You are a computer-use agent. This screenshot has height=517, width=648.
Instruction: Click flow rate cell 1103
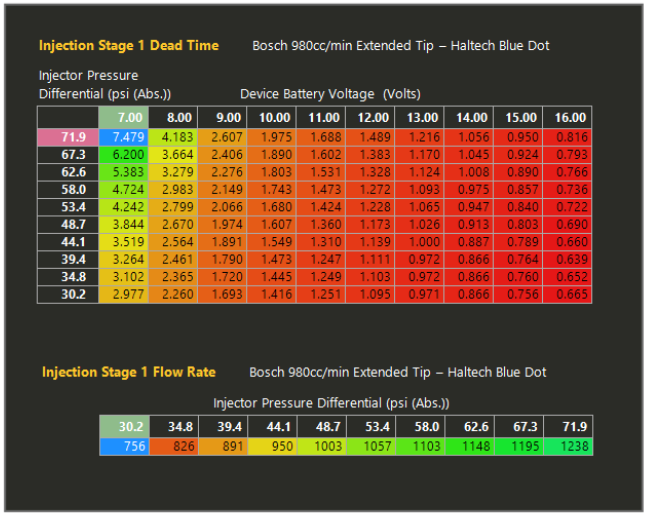pyautogui.click(x=420, y=447)
